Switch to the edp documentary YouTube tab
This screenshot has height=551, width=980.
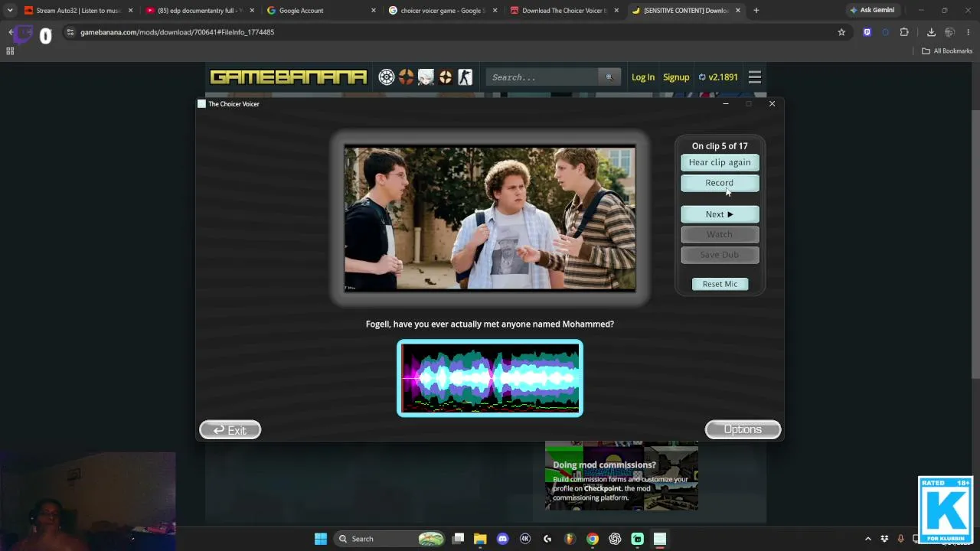point(199,11)
